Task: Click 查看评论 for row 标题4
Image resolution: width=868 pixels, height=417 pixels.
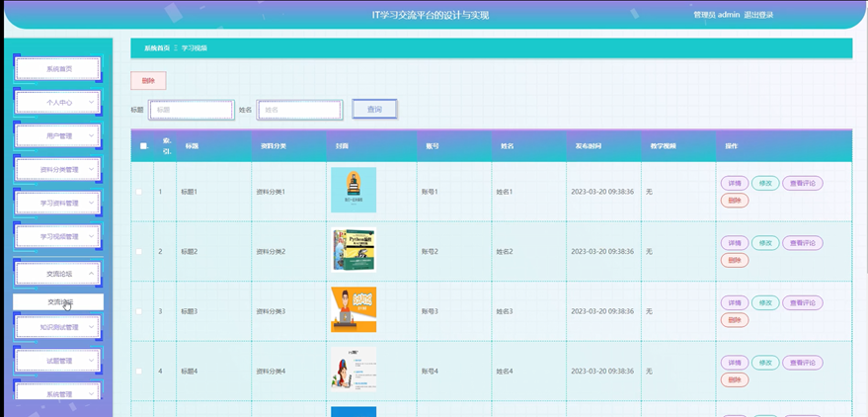Action: pyautogui.click(x=803, y=363)
